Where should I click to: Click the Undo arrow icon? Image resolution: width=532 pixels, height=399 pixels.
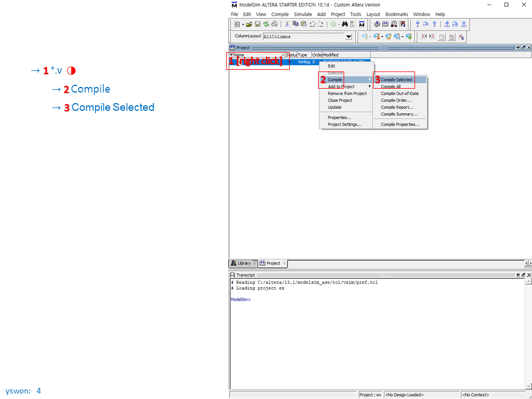pos(312,24)
